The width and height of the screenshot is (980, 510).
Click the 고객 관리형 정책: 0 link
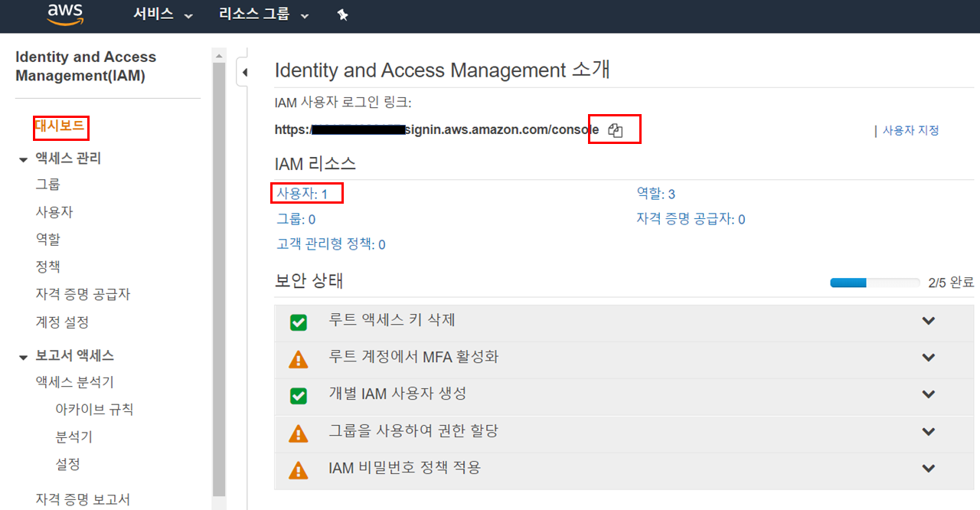click(331, 244)
